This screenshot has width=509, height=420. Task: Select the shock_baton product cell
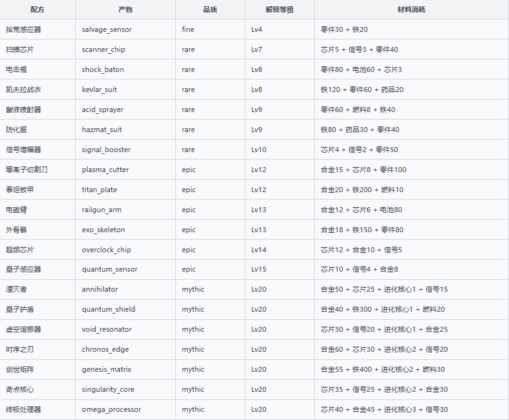[125, 69]
